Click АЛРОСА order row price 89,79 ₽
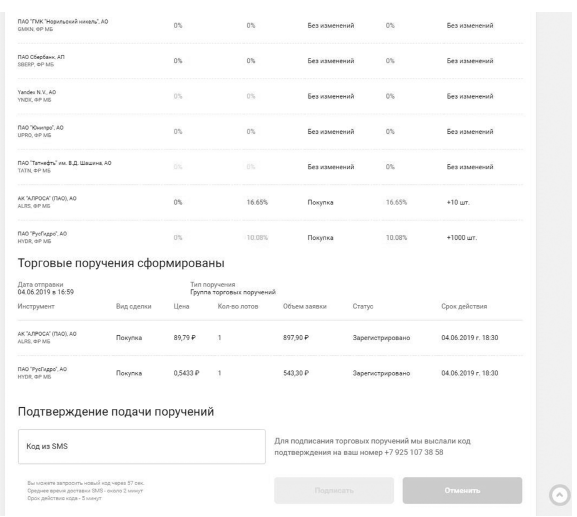Image resolution: width=577 pixels, height=517 pixels. pyautogui.click(x=185, y=337)
